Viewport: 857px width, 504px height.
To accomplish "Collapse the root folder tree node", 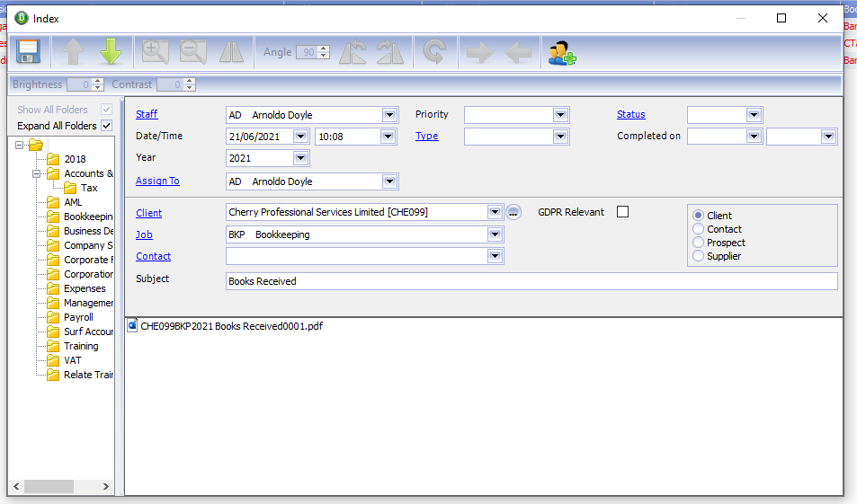I will click(19, 145).
